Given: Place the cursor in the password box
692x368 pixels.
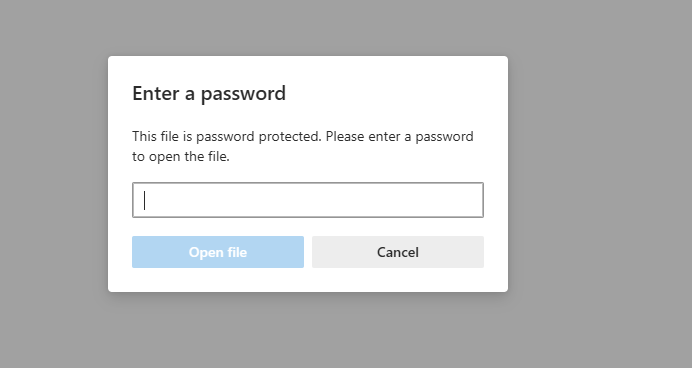Looking at the screenshot, I should tap(308, 200).
